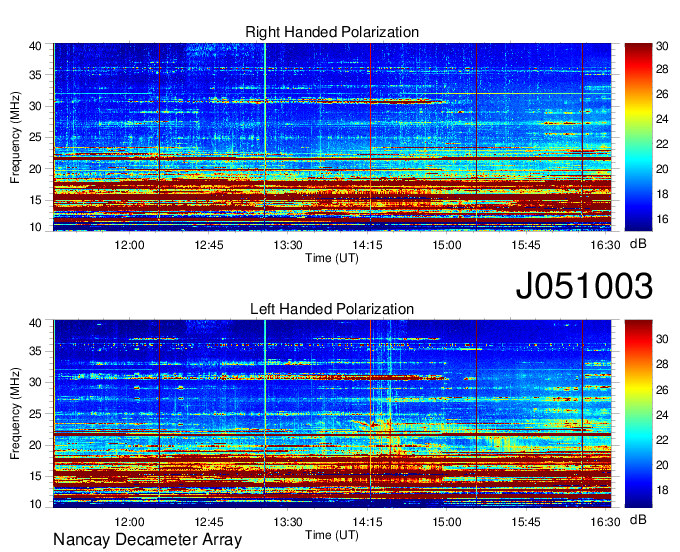Click the 14:15 time tick of left-handed plot
Screen dimensions: 680x552
367,522
